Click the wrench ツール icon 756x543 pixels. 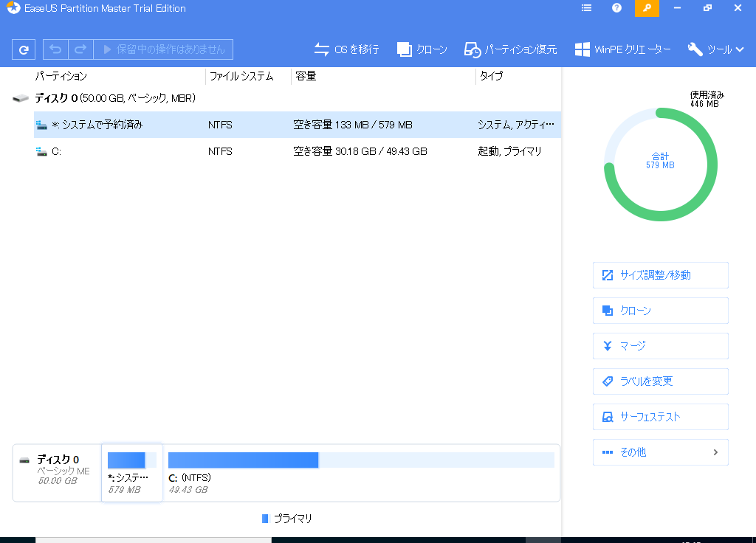click(695, 49)
